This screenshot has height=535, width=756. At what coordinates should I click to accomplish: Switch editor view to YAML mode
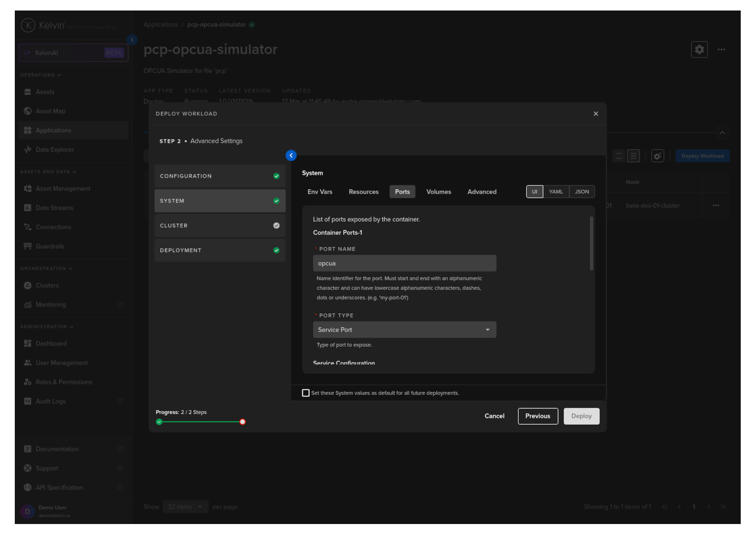point(556,192)
